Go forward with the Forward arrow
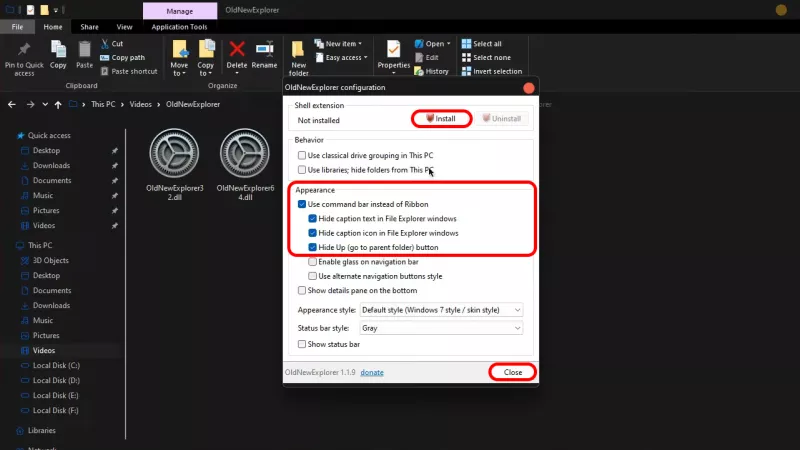Image resolution: width=800 pixels, height=450 pixels. click(x=30, y=104)
